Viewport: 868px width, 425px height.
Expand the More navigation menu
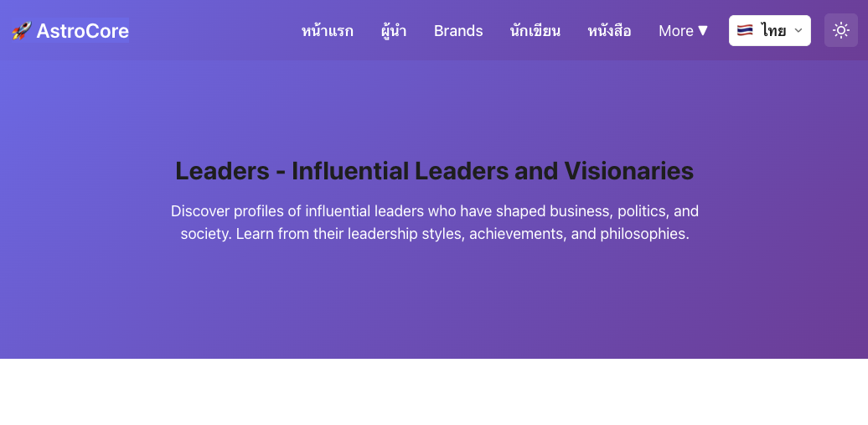click(684, 31)
